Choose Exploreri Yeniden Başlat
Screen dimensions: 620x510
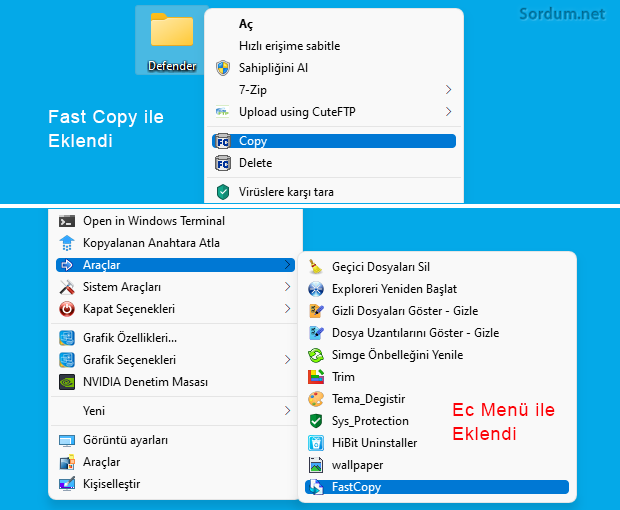click(437, 289)
